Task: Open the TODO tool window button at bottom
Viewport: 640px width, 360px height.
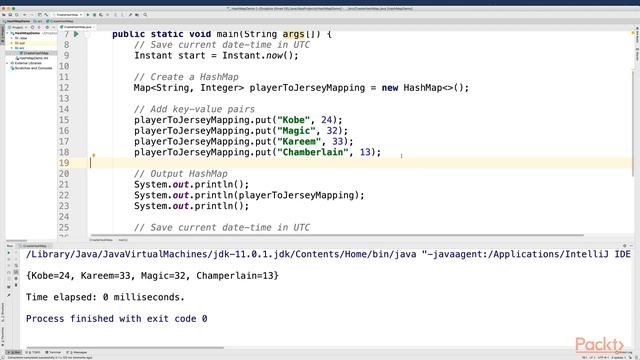Action: pyautogui.click(x=33, y=352)
